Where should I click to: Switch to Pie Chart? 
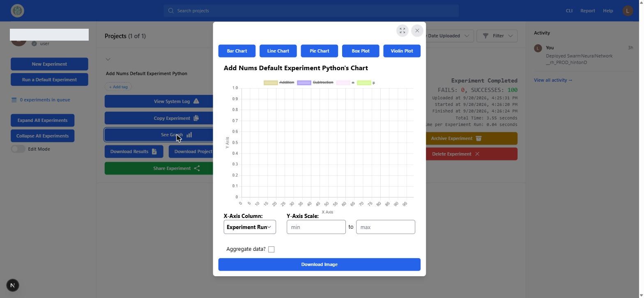coord(320,51)
